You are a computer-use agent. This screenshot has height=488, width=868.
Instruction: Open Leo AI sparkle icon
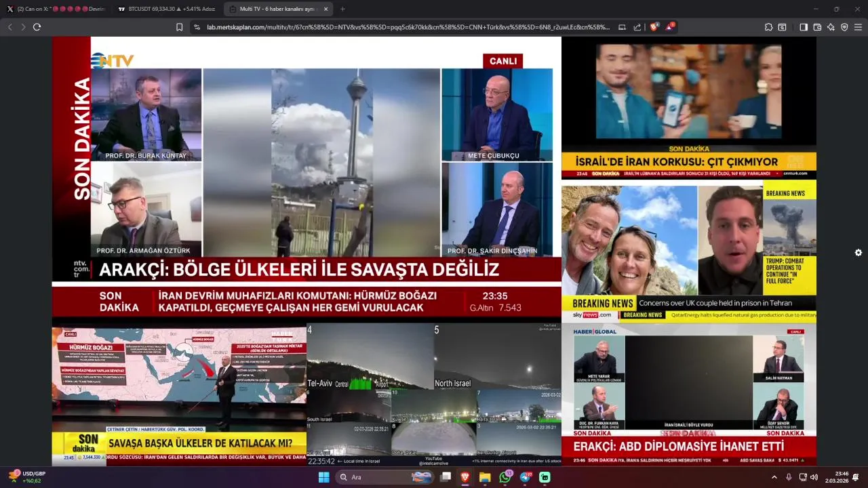[x=831, y=27]
